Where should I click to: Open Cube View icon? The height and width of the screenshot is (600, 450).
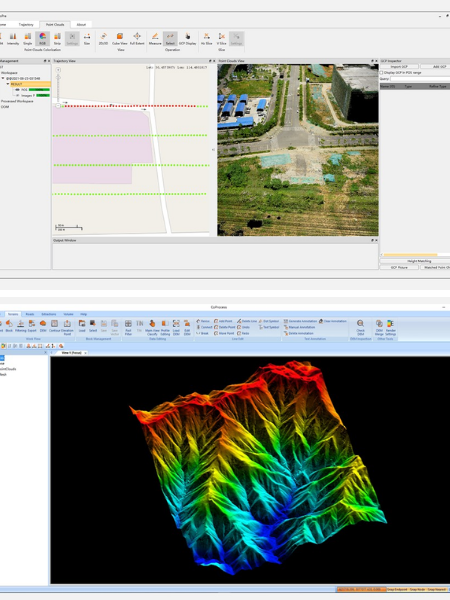(x=120, y=38)
